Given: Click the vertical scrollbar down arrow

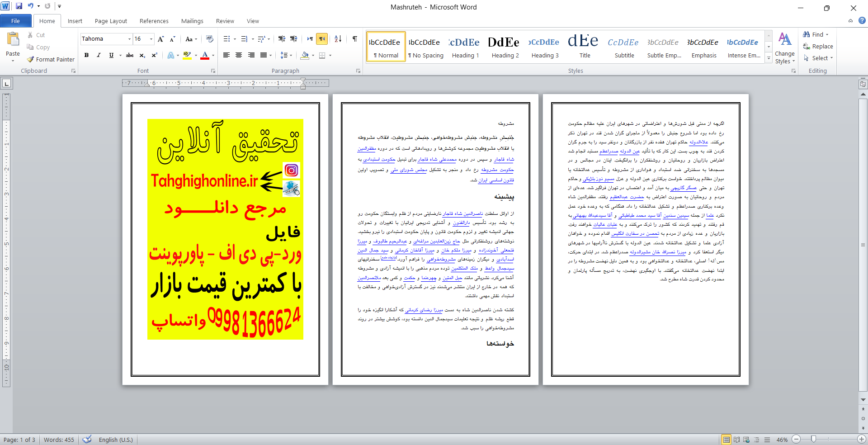Looking at the screenshot, I should point(863,400).
